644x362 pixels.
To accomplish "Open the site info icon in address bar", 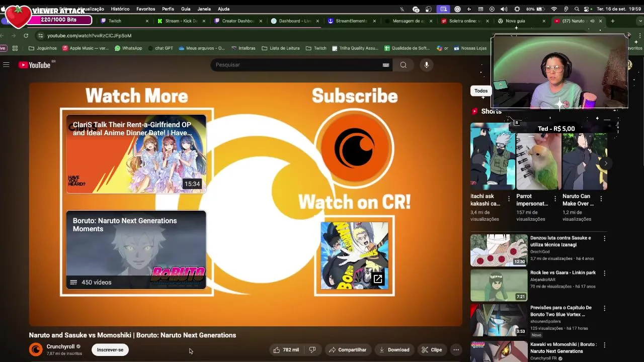I will tap(40, 36).
